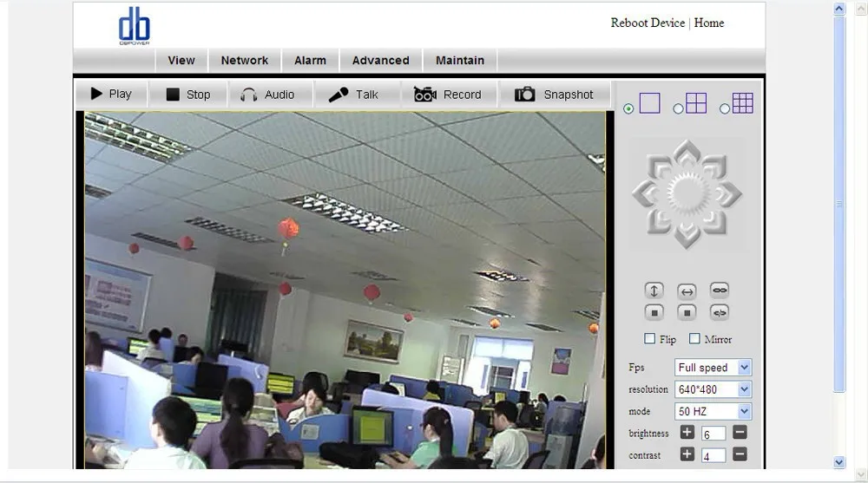Click the single-view layout square icon
This screenshot has width=868, height=483.
(x=650, y=103)
